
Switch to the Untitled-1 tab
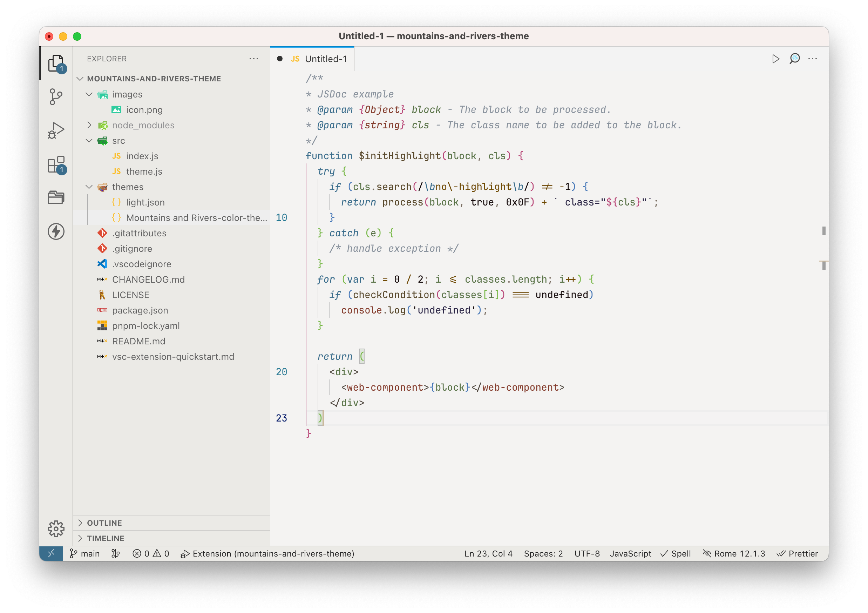click(326, 59)
